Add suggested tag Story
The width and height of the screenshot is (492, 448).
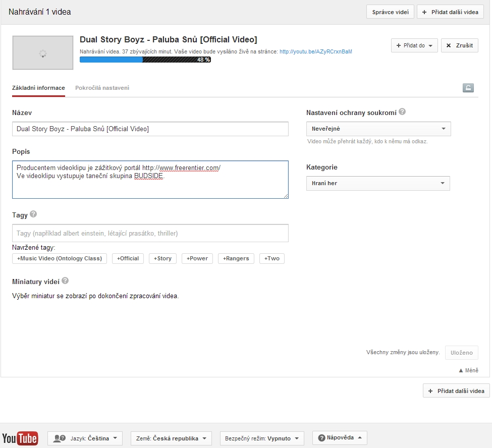click(162, 258)
